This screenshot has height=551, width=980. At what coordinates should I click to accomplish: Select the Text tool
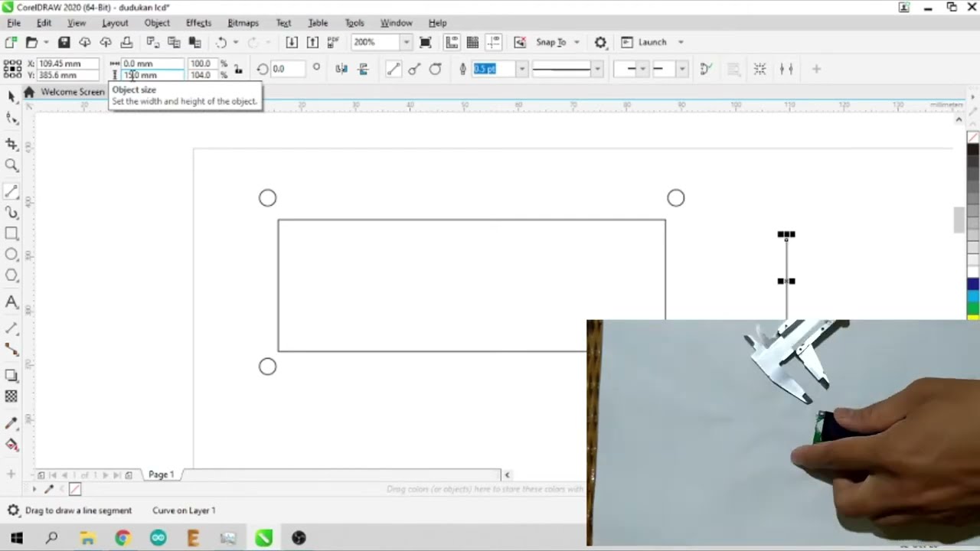click(11, 302)
